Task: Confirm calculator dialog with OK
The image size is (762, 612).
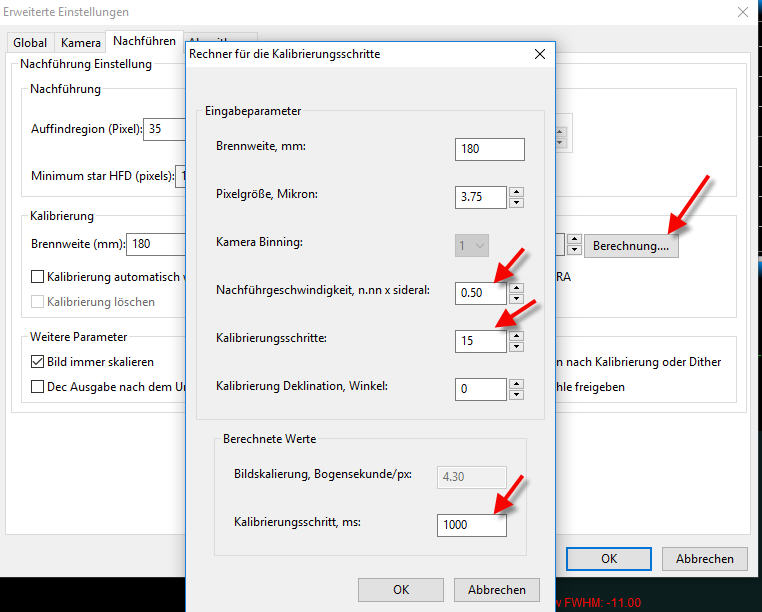Action: [x=401, y=589]
